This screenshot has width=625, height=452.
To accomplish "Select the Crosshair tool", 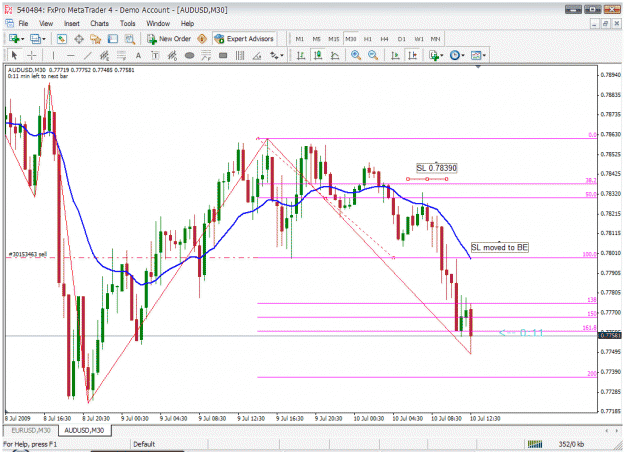I will [31, 55].
